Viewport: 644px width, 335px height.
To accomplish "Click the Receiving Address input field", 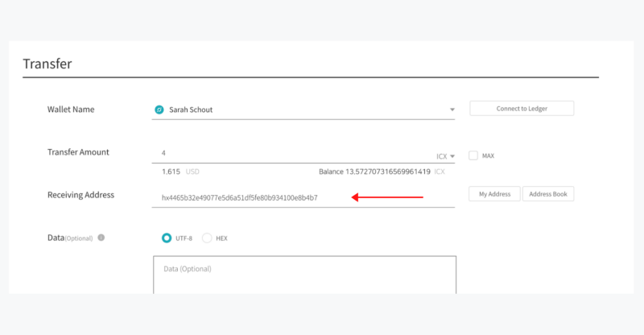I will point(303,198).
